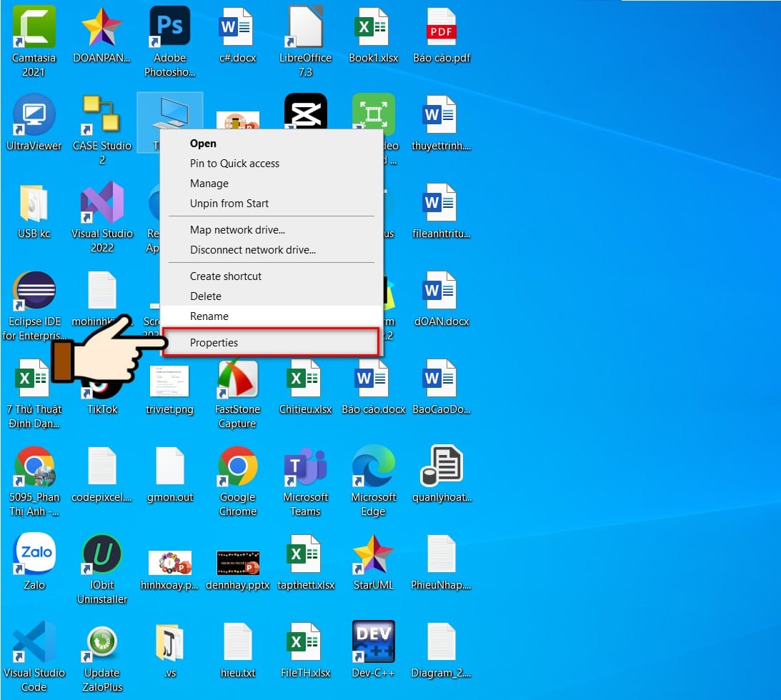Open Properties from the context menu

pyautogui.click(x=271, y=343)
